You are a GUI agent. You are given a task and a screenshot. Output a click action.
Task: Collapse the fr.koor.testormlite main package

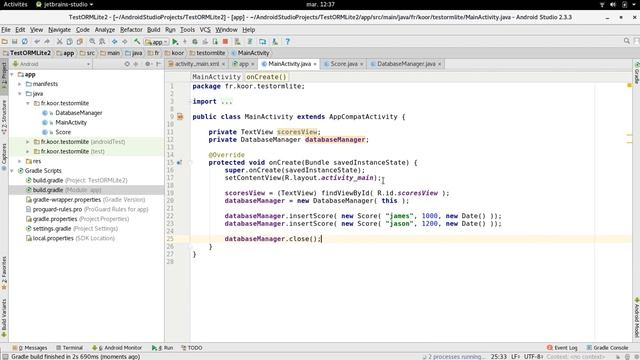28,103
